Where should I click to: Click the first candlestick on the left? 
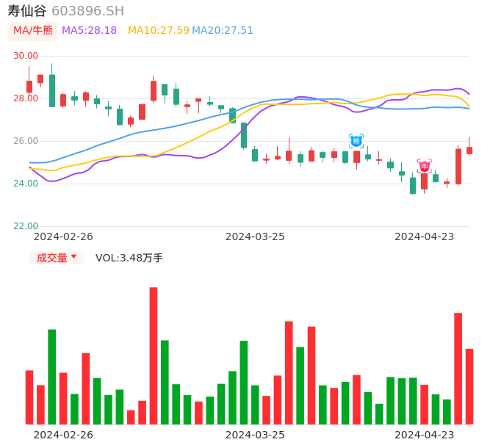[x=29, y=86]
